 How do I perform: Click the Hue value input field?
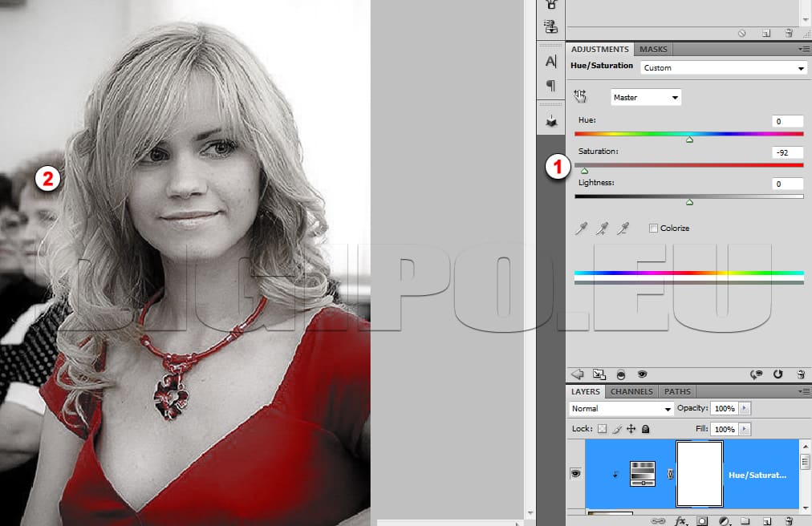[787, 121]
